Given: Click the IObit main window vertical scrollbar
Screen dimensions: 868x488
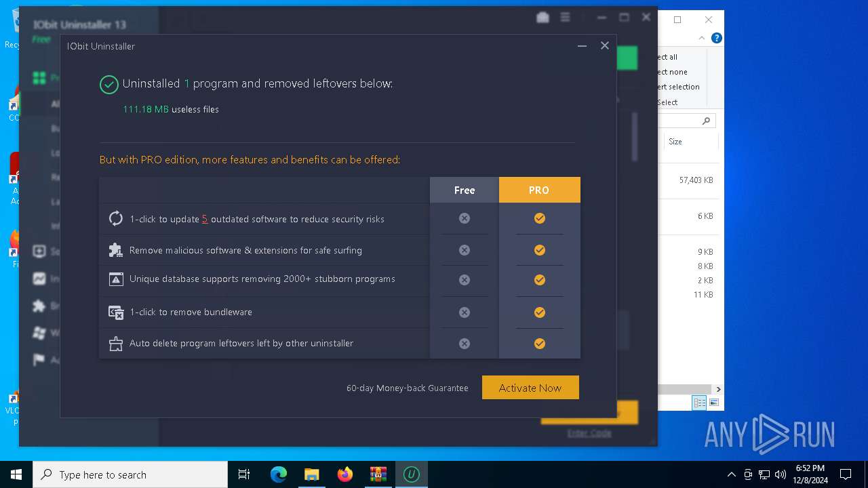Looking at the screenshot, I should coord(635,137).
